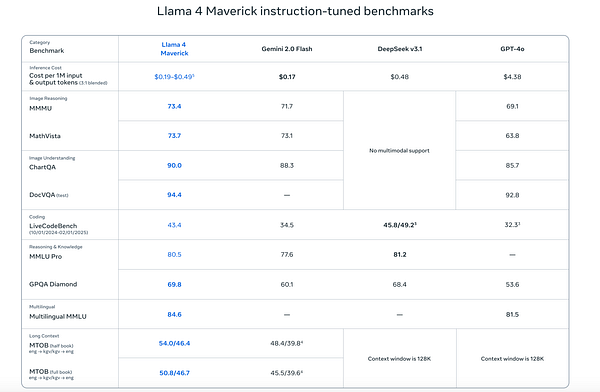Click the Llama cost value $0.19-$0.49
600x392 pixels.
(174, 77)
